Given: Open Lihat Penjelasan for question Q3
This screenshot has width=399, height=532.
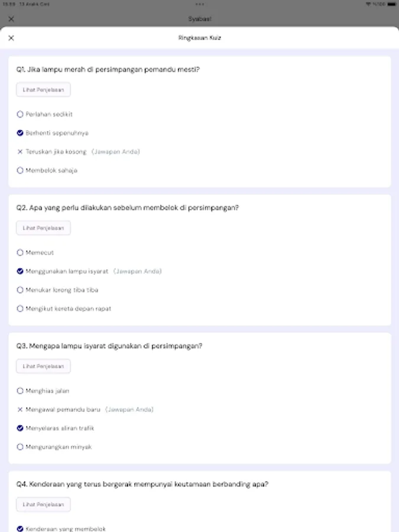Looking at the screenshot, I should [x=43, y=366].
